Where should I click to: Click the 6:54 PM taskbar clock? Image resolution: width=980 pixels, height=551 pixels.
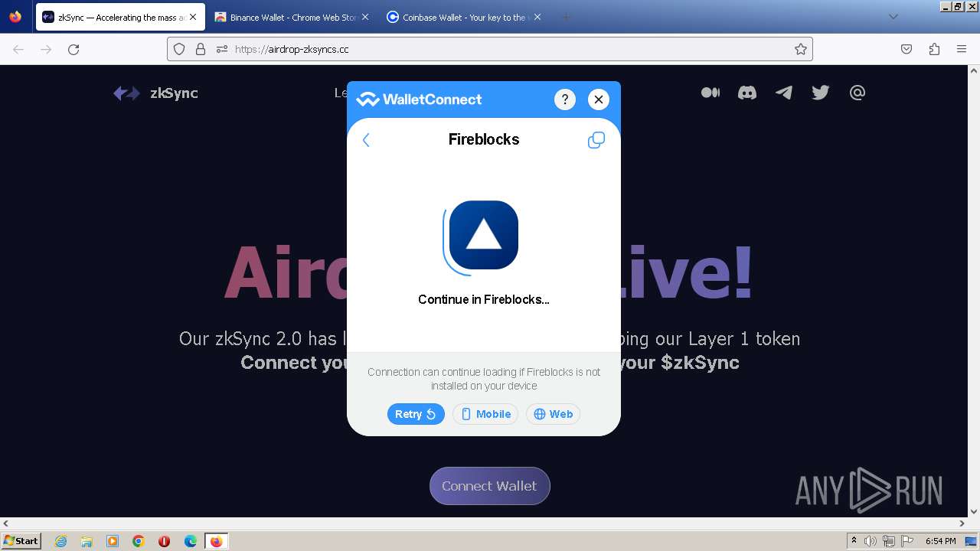(941, 541)
